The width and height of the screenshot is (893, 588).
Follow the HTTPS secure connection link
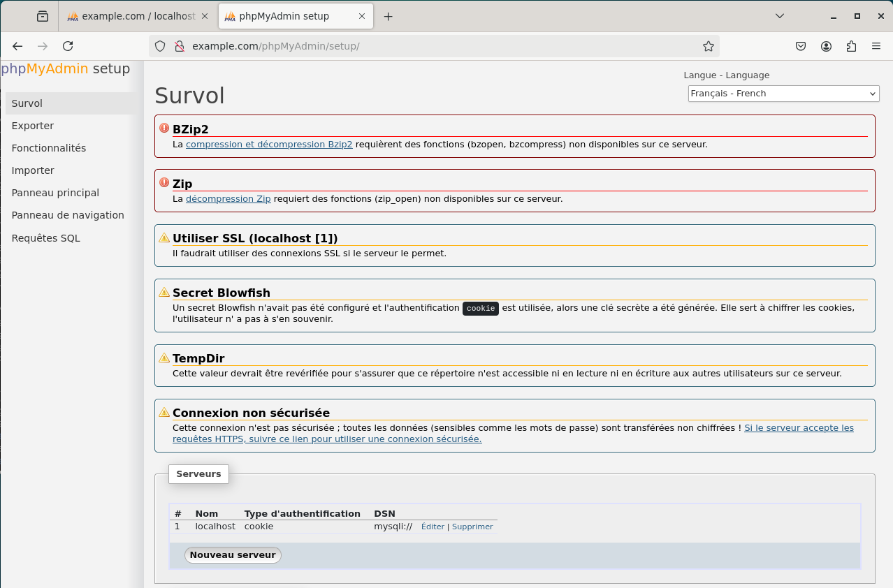513,434
